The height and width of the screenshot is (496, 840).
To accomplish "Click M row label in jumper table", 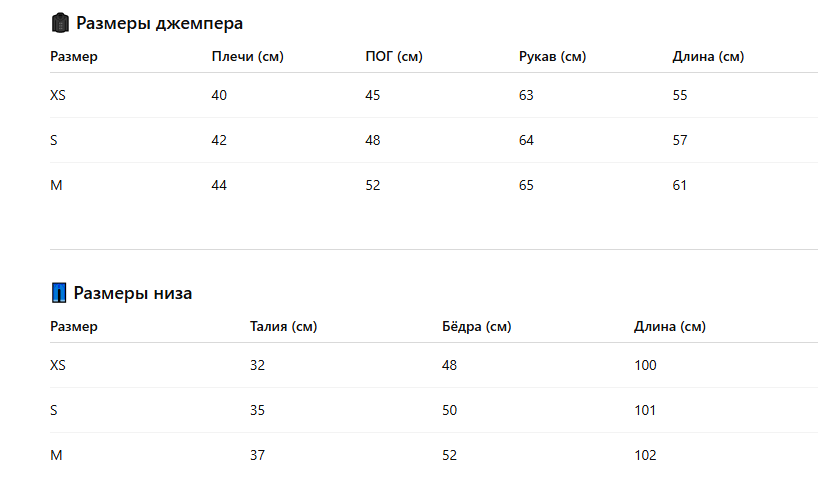I will 56,185.
